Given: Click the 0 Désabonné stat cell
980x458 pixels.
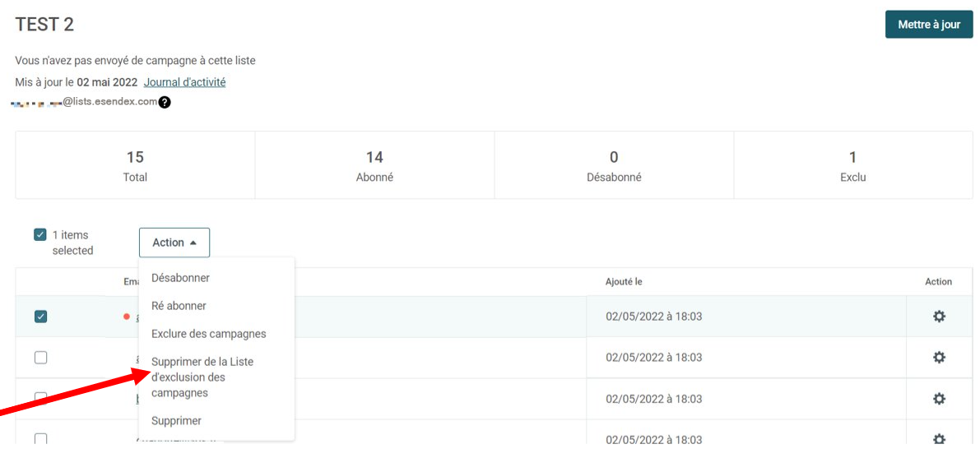Looking at the screenshot, I should point(614,165).
